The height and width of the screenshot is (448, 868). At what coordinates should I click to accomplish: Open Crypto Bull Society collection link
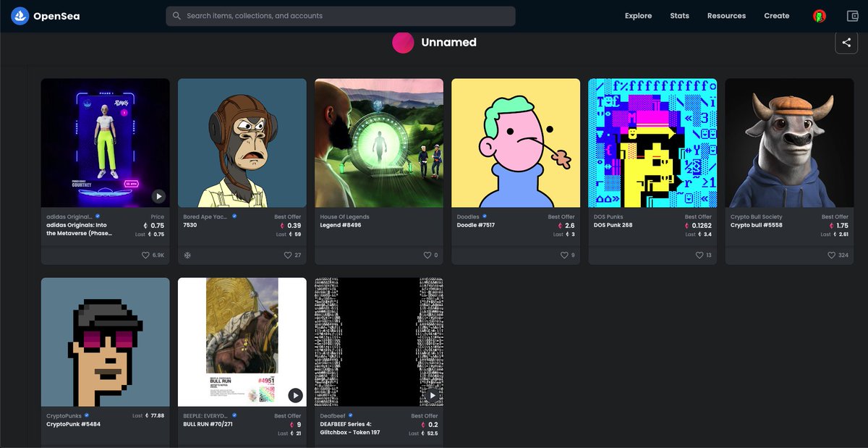(757, 216)
